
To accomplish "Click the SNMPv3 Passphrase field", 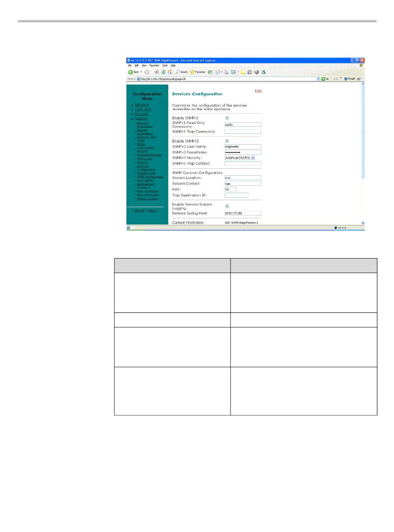I will tap(243, 152).
